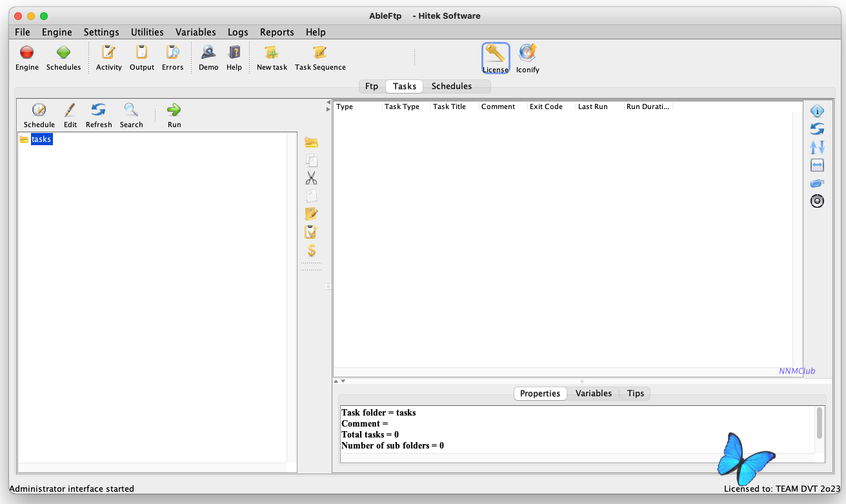Click the "Total tasks = 0" line
Viewport: 846px width, 504px height.
[x=370, y=434]
